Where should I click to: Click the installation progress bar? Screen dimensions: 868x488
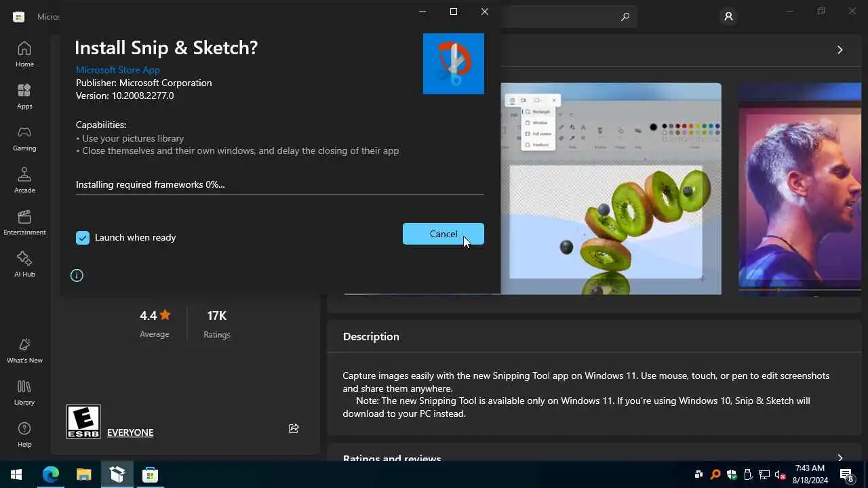279,194
